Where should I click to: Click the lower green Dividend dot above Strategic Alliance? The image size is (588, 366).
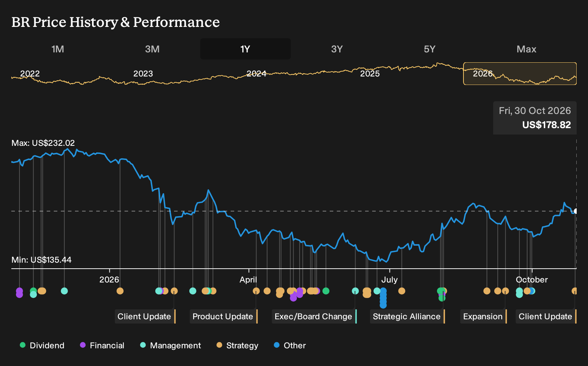pyautogui.click(x=442, y=298)
